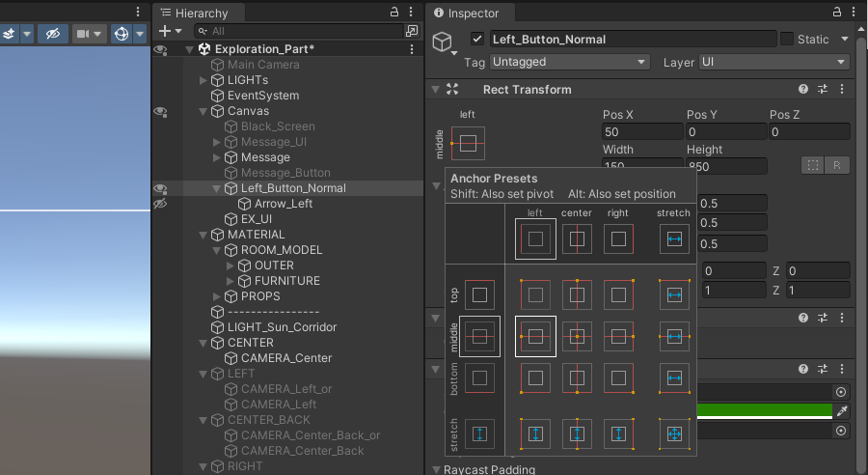Click the green color swatch bar

point(762,411)
